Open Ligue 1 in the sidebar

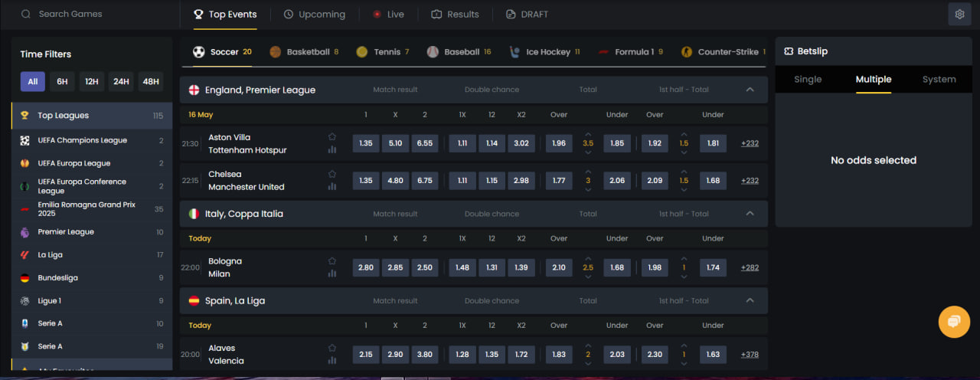click(92, 300)
